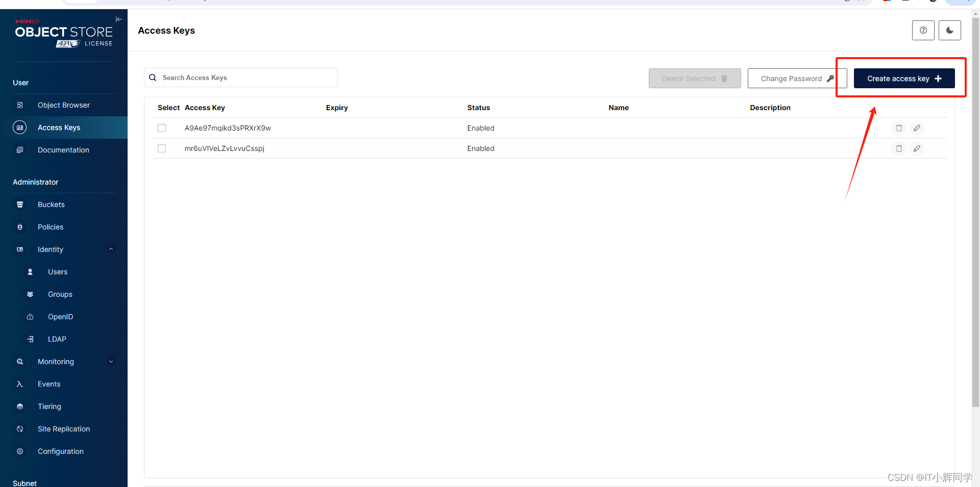Click the Configuration gear icon
The image size is (980, 487).
20,451
